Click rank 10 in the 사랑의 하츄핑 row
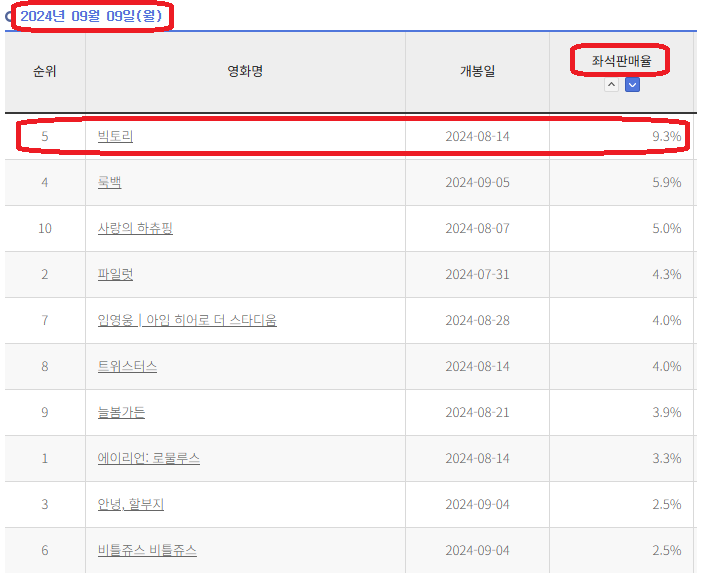The height and width of the screenshot is (573, 701). (45, 228)
